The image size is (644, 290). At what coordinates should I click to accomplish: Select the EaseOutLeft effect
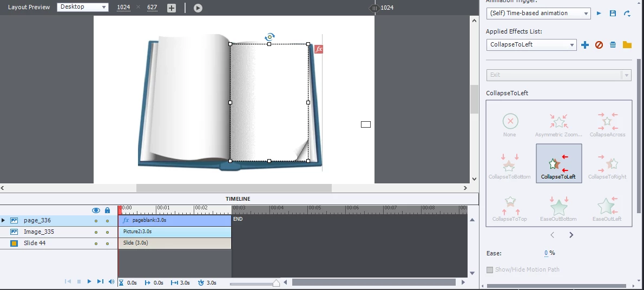coord(607,209)
